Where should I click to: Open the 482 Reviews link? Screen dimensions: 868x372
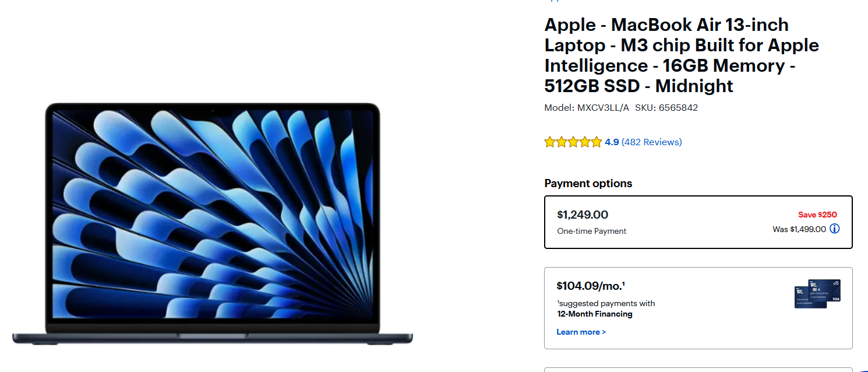[x=651, y=142]
